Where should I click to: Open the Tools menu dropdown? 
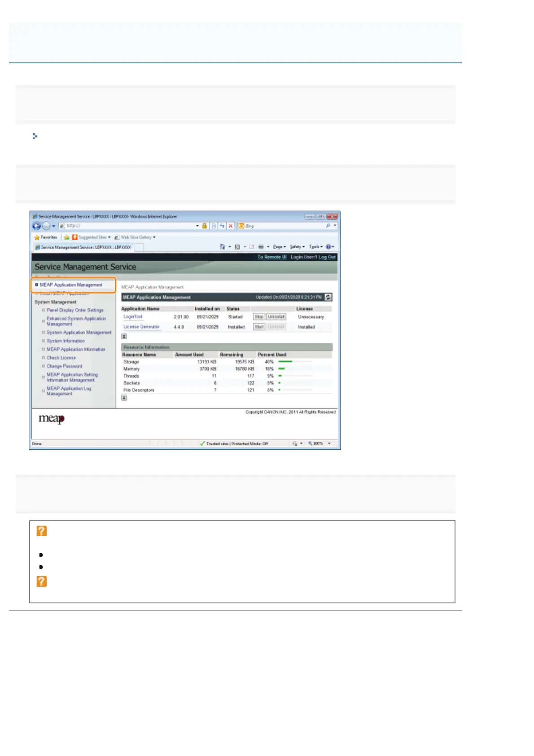point(315,247)
